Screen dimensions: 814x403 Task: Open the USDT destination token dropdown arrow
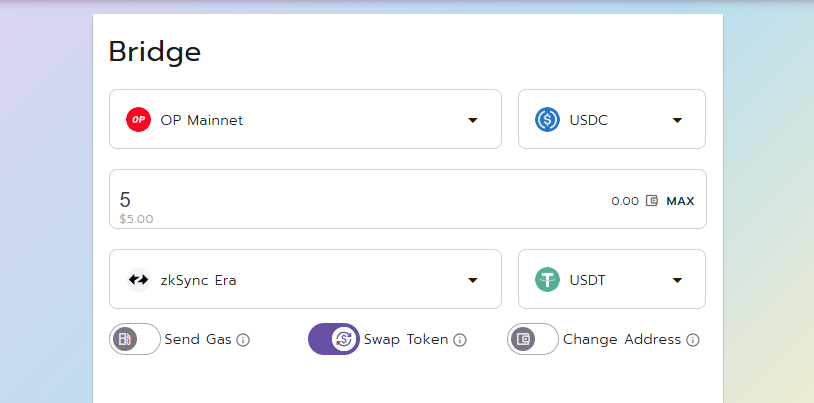point(677,280)
